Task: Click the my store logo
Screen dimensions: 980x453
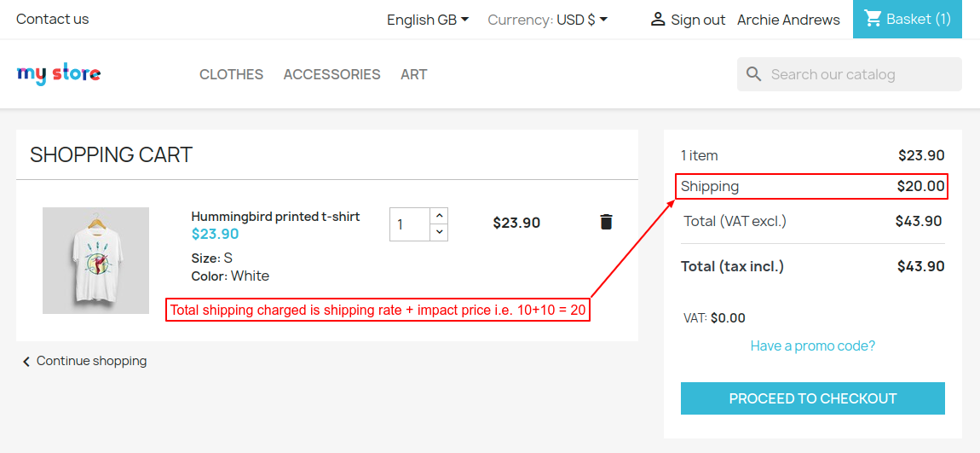Action: [x=58, y=74]
